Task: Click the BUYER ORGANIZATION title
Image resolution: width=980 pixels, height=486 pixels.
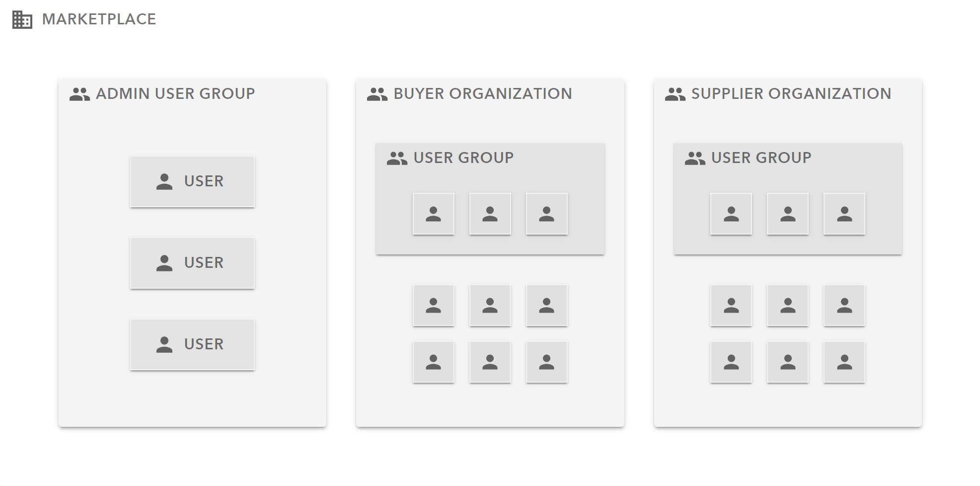Action: tap(483, 93)
